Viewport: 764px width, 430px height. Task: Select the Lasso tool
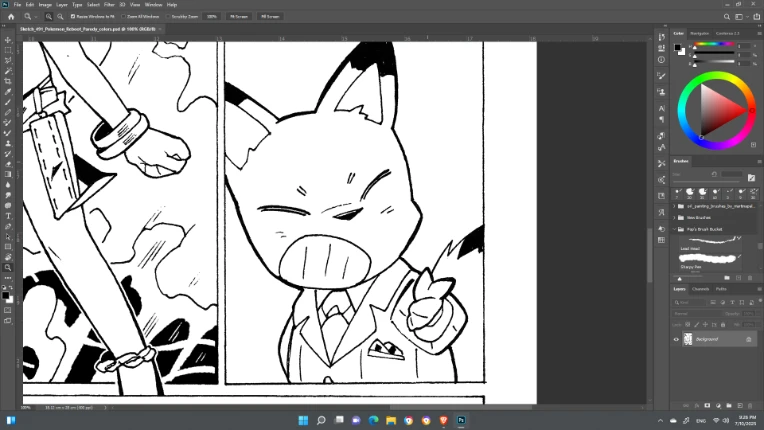8,60
